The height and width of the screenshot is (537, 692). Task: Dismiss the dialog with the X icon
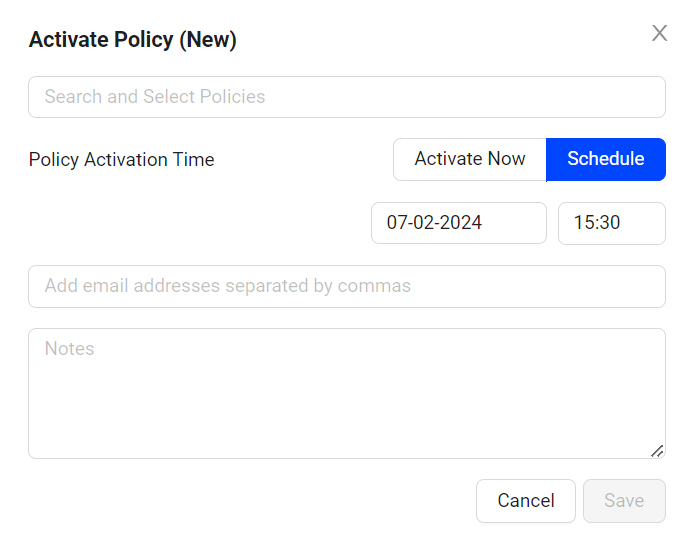pos(659,33)
